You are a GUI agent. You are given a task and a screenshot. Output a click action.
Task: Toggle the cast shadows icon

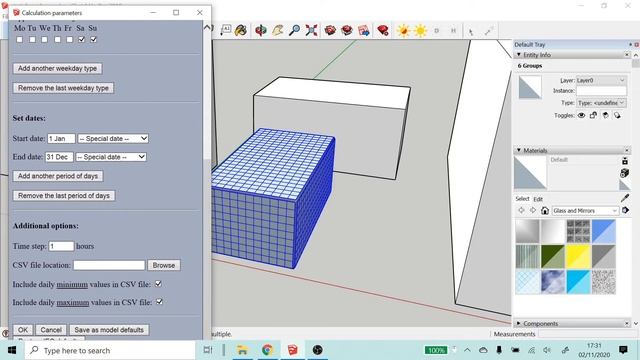click(x=617, y=116)
